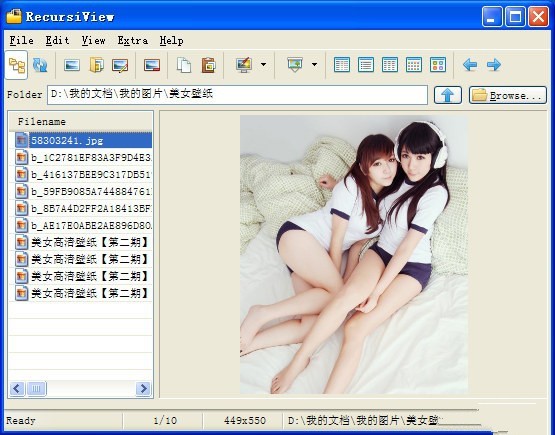Open the File menu
Viewport: 555px width, 435px height.
[x=22, y=41]
